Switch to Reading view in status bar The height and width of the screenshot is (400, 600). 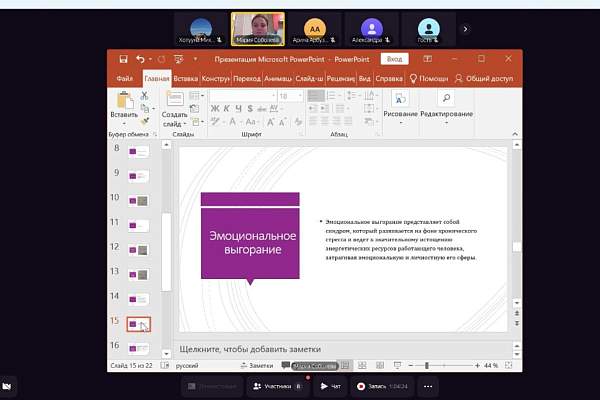click(x=380, y=366)
